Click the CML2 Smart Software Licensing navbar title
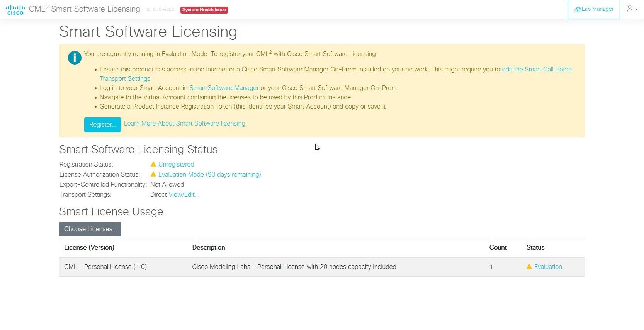 click(x=85, y=9)
